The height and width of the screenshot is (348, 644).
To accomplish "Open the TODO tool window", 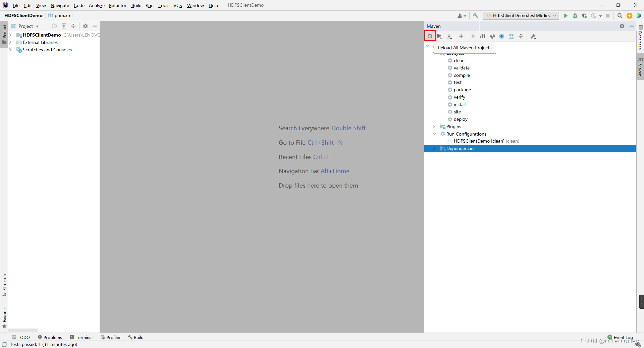I will click(x=21, y=337).
